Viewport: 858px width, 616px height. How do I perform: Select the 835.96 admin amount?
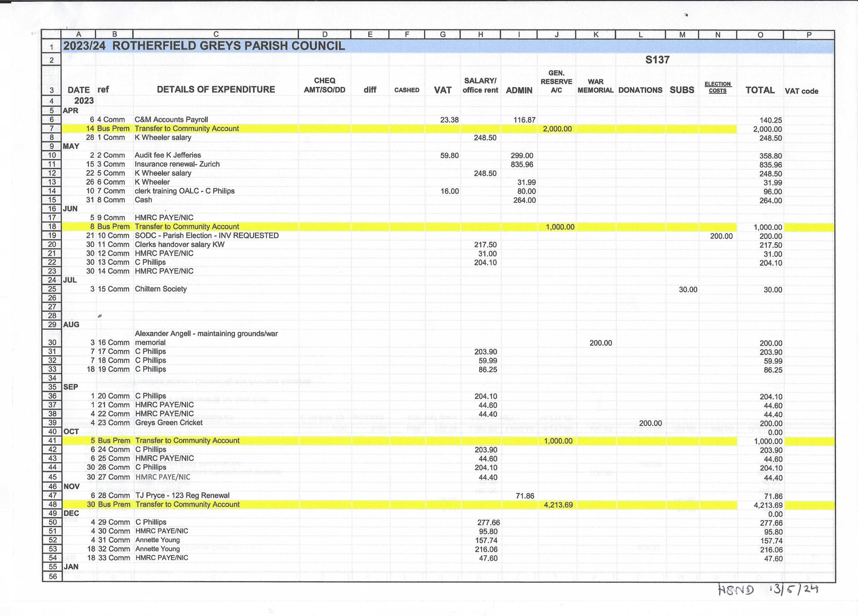(x=522, y=165)
